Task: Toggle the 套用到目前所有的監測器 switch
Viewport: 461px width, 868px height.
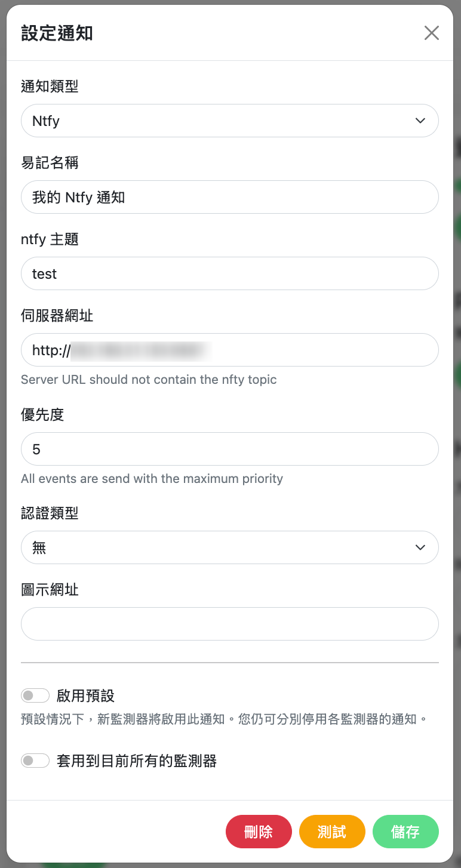Action: pos(35,761)
